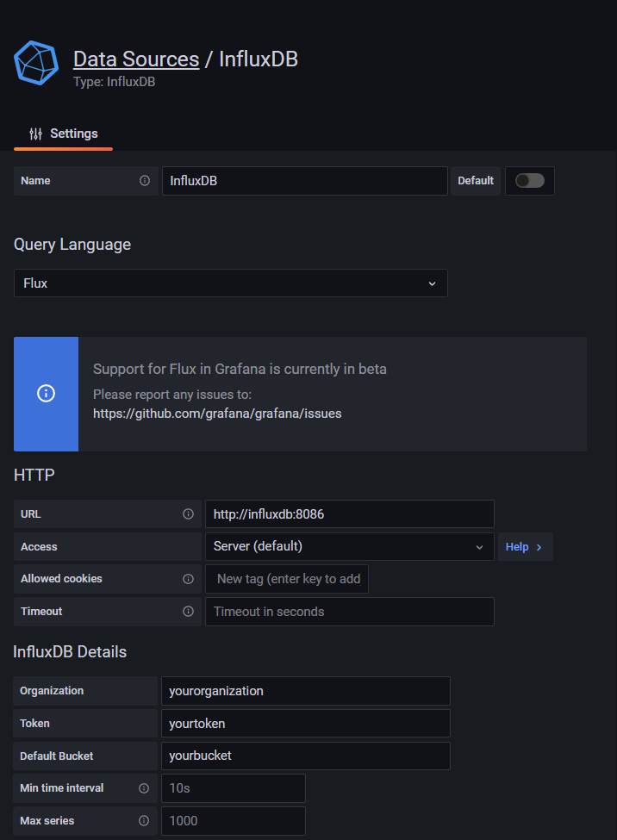Image resolution: width=617 pixels, height=840 pixels.
Task: Click 'Support for Flux in Grafana' banner text
Action: [x=240, y=369]
